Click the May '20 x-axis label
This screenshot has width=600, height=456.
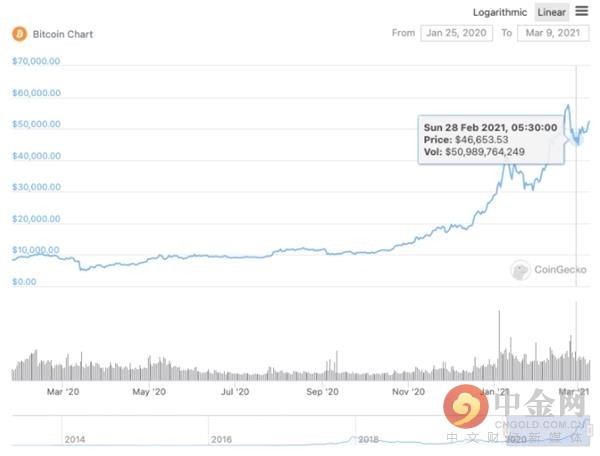(149, 392)
